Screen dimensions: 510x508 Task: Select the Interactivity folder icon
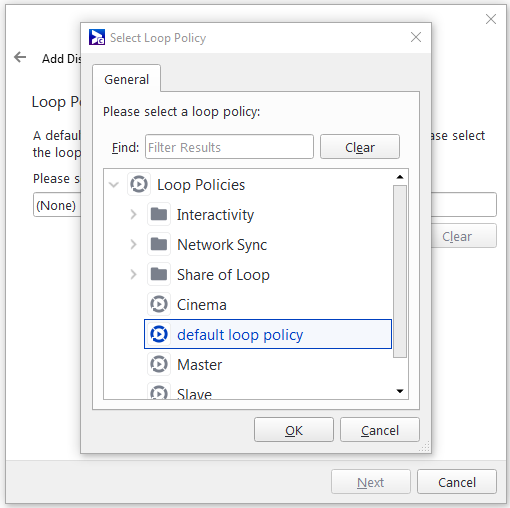pos(159,214)
